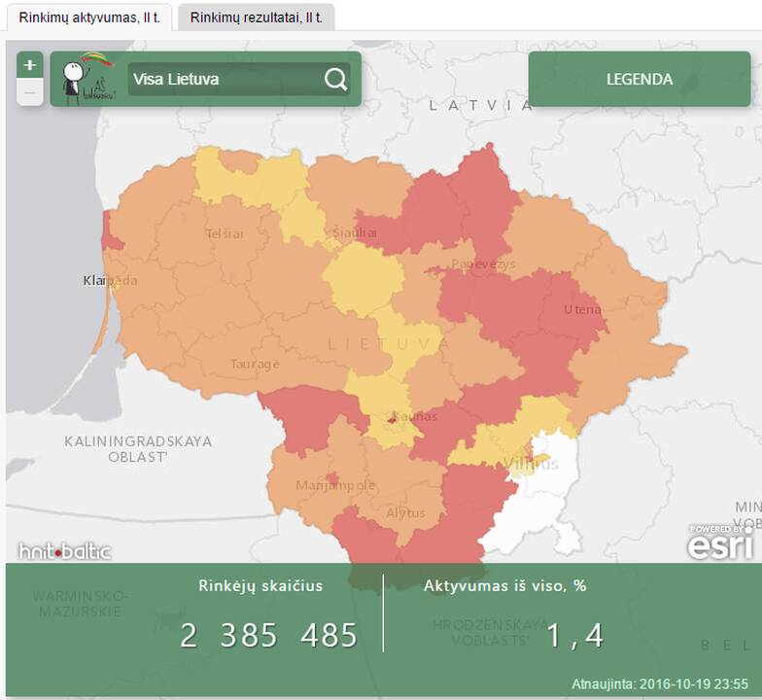
Task: Click the Rinkėjų skaičius heading
Action: [260, 585]
